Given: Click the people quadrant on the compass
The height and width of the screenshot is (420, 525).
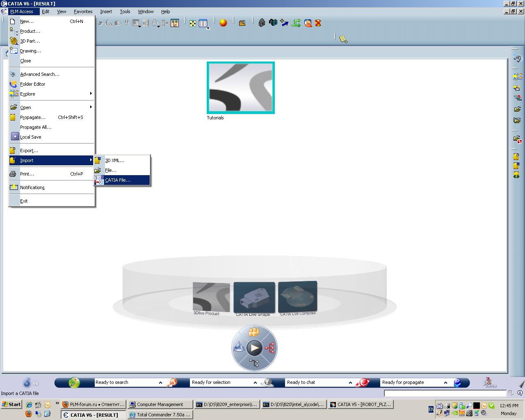Looking at the screenshot, I should pos(254,331).
